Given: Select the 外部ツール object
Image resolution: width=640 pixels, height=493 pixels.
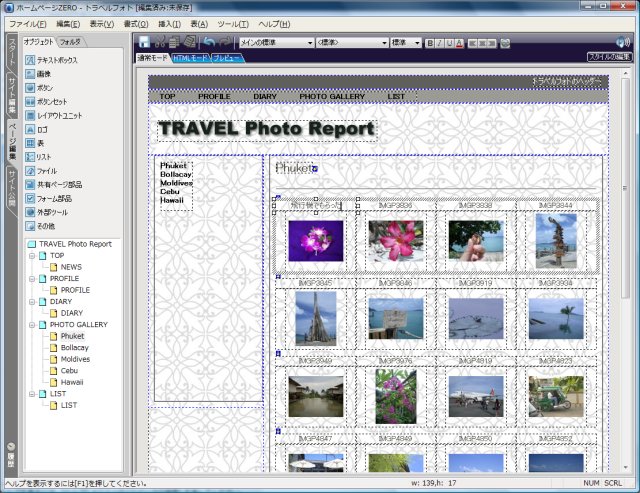Looking at the screenshot, I should click(46, 212).
